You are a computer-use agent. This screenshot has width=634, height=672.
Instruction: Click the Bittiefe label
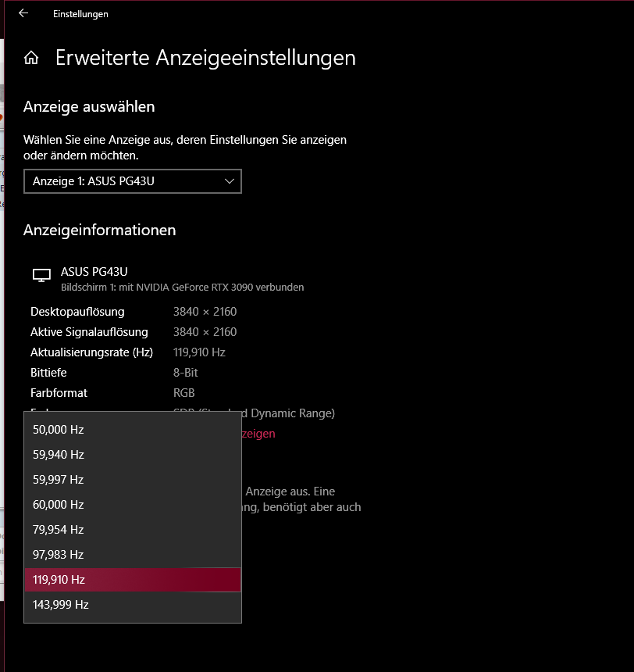click(x=48, y=373)
